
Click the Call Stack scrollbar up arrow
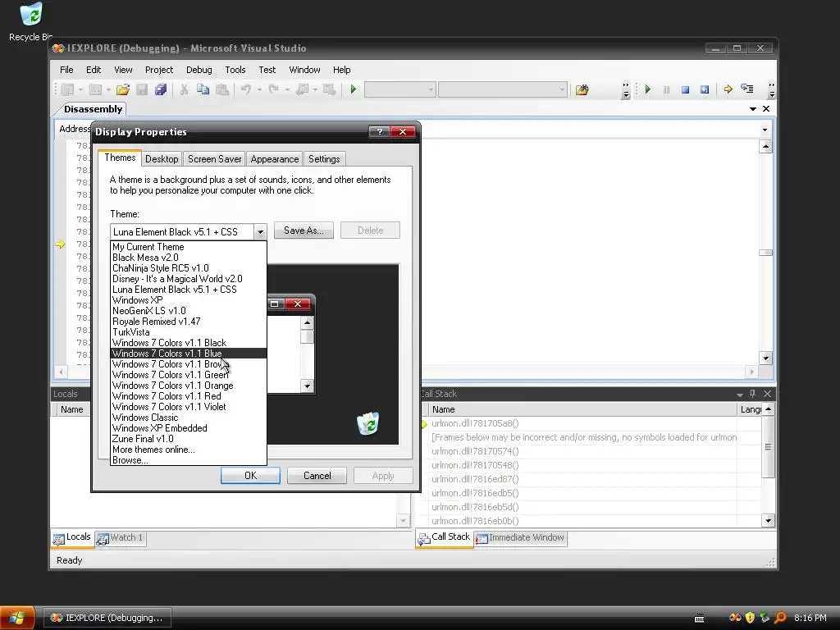[768, 409]
